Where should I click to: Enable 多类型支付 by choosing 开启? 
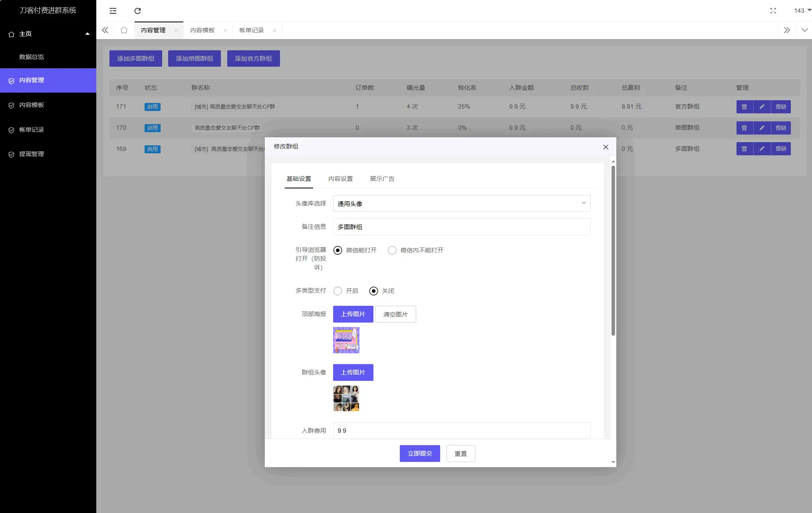pyautogui.click(x=338, y=291)
